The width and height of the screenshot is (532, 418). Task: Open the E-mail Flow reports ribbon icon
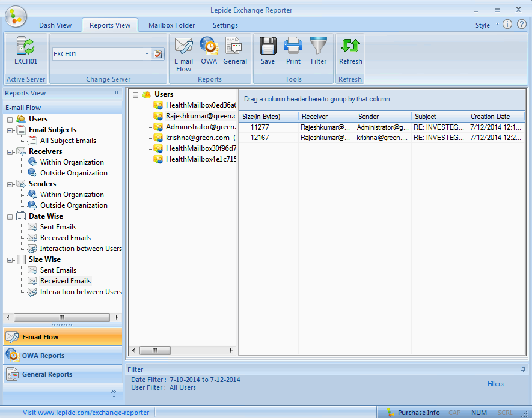point(183,46)
